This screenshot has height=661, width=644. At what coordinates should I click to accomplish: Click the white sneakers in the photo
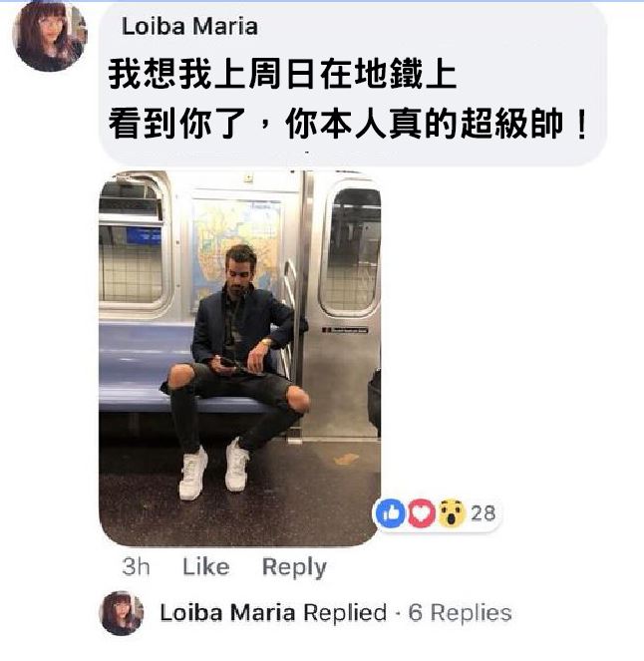pyautogui.click(x=214, y=470)
